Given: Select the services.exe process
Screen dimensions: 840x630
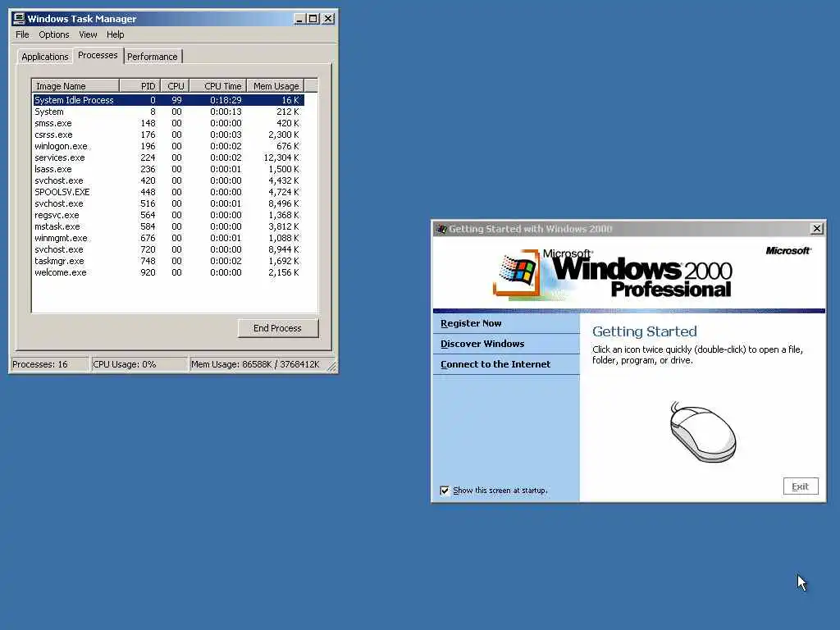Looking at the screenshot, I should 168,157.
